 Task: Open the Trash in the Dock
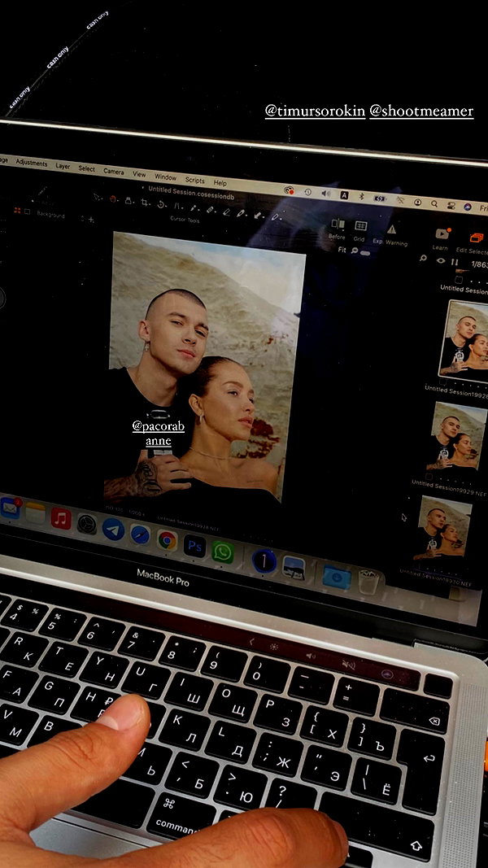tap(369, 582)
